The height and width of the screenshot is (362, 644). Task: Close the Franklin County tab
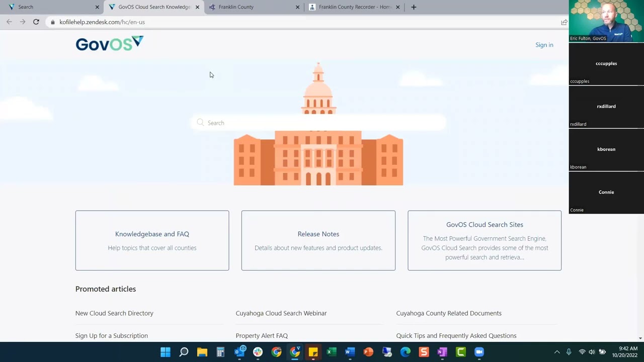[297, 7]
